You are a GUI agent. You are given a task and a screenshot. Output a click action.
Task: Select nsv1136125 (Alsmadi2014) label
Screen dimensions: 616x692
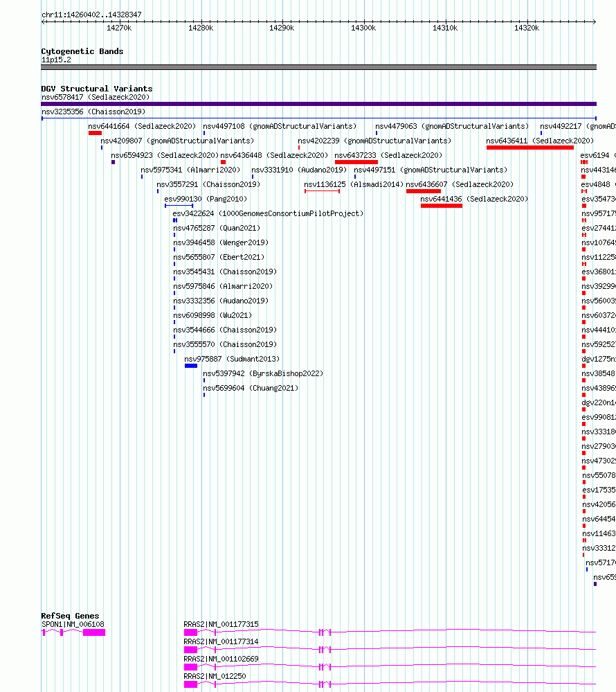pyautogui.click(x=354, y=184)
